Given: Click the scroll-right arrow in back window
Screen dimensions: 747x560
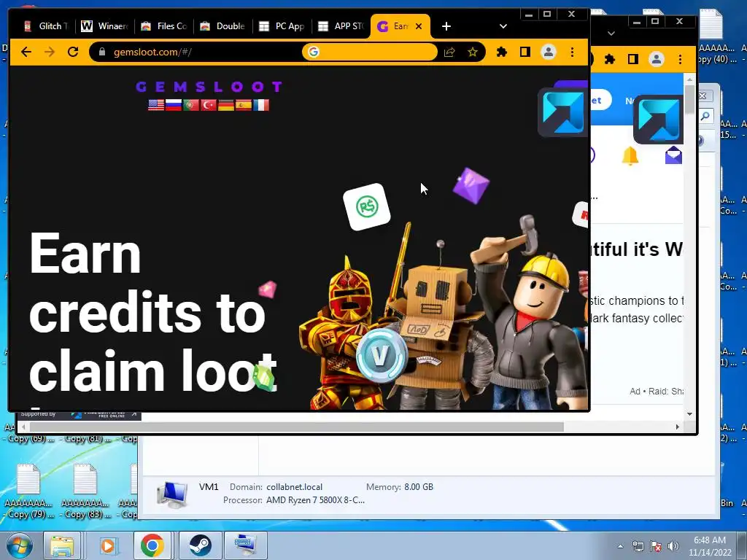Looking at the screenshot, I should (x=678, y=427).
